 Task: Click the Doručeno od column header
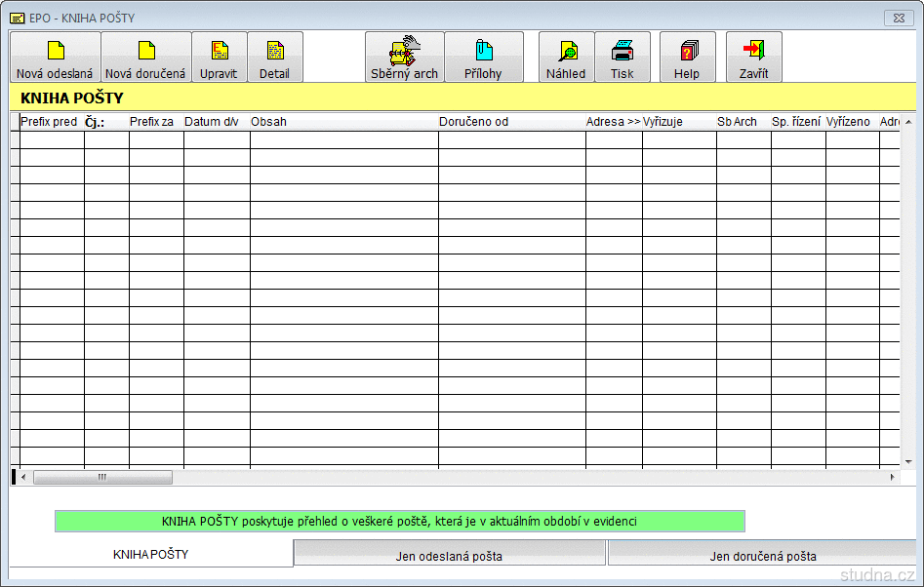pyautogui.click(x=511, y=122)
